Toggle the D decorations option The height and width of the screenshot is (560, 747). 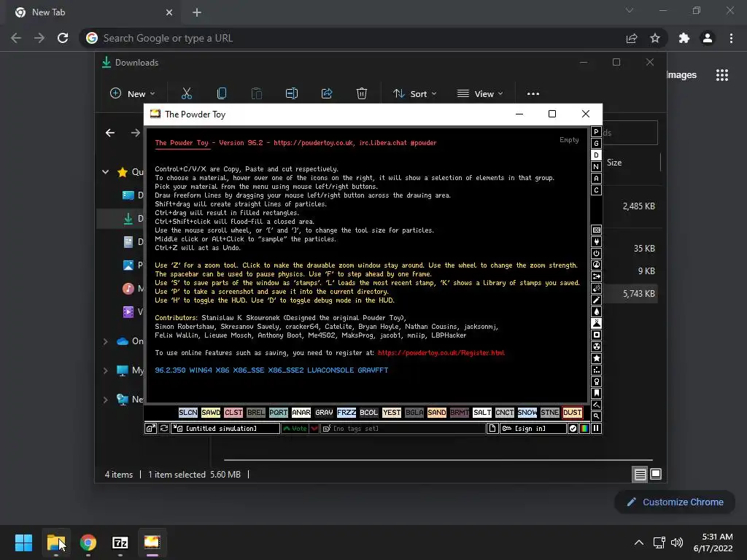(596, 155)
